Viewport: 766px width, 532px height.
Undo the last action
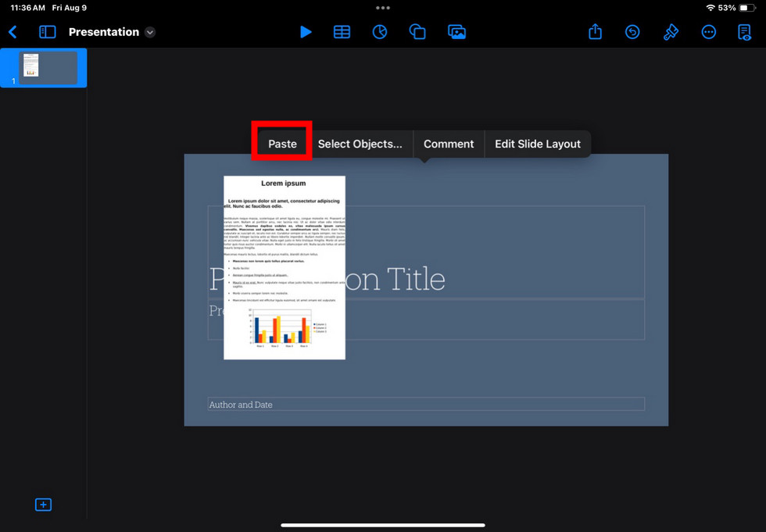pyautogui.click(x=632, y=32)
